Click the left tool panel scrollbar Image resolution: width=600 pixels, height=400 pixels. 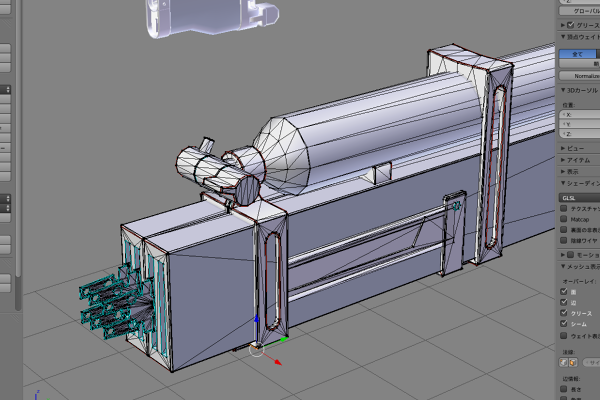point(18,138)
